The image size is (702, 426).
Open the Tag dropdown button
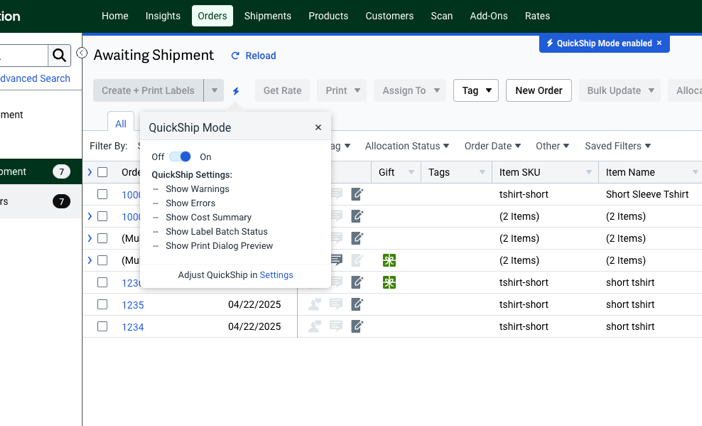click(475, 90)
